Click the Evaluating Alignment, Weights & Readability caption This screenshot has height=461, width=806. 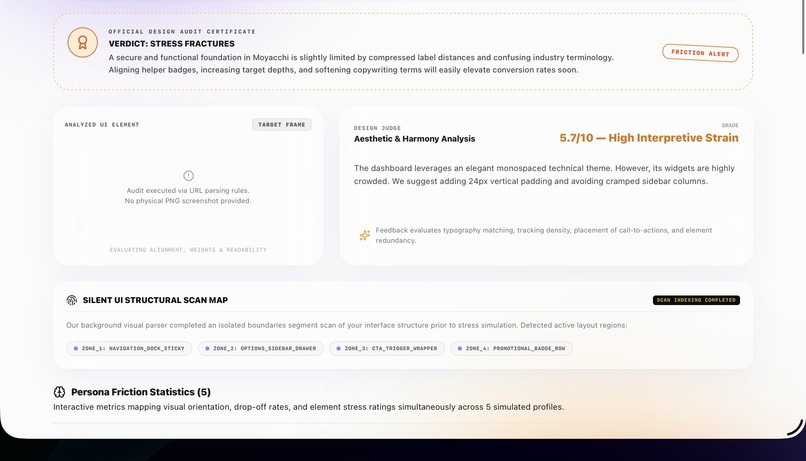(x=188, y=250)
